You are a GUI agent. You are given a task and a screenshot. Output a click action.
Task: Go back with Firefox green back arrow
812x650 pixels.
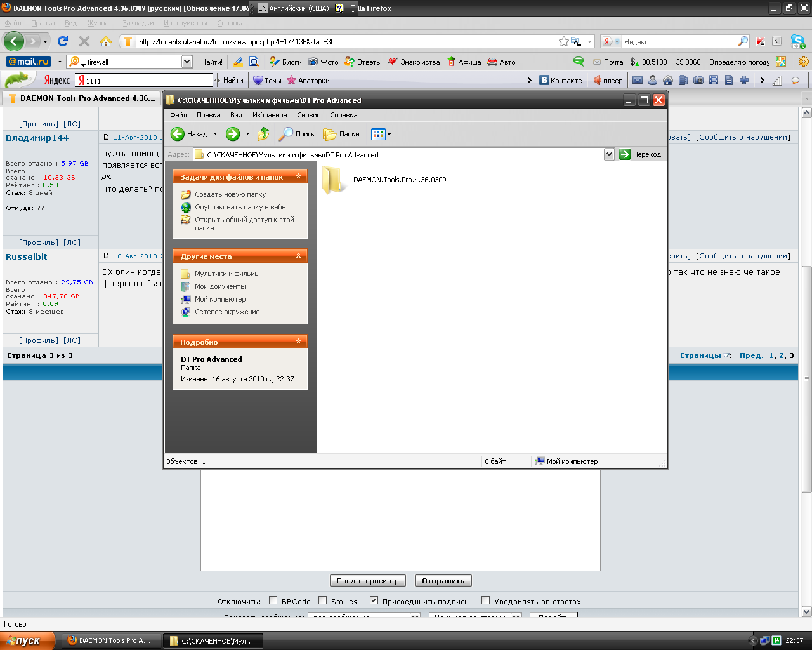tap(14, 41)
